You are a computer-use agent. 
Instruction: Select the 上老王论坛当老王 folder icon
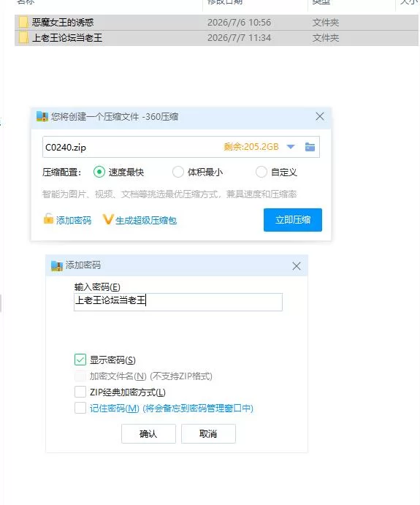[23, 38]
